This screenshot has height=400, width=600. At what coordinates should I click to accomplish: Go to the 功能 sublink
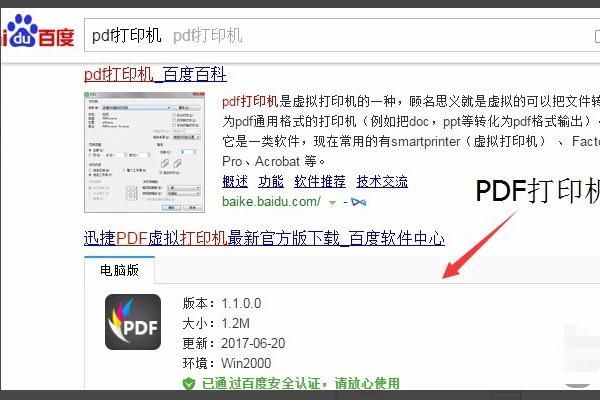pos(271,181)
